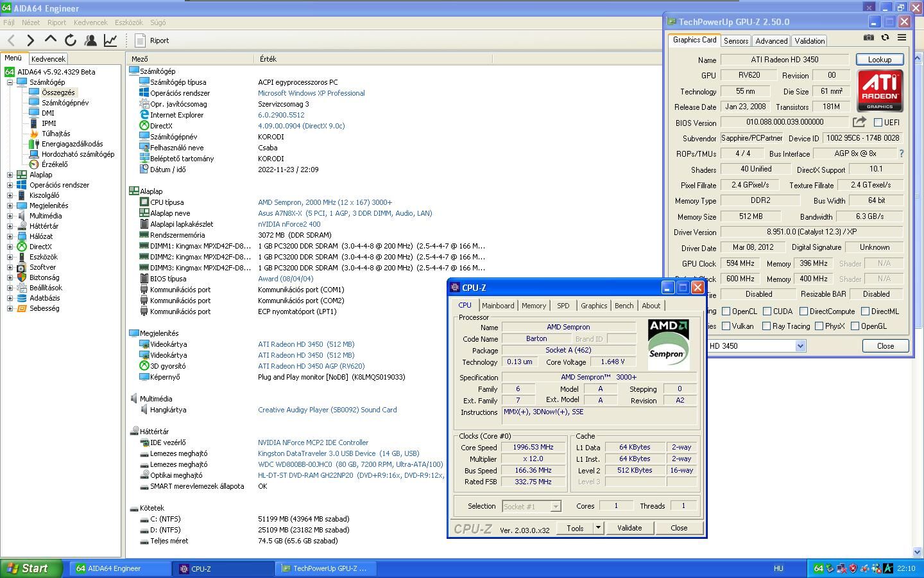This screenshot has width=924, height=578.
Task: Expand the Kiszolgáló tree node
Action: pos(10,195)
